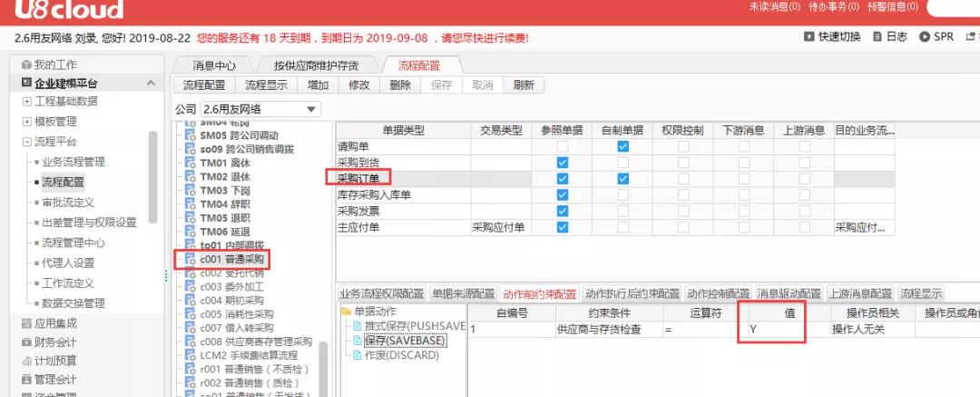Open the 财务会计 module icon
This screenshot has width=980, height=397.
click(25, 343)
